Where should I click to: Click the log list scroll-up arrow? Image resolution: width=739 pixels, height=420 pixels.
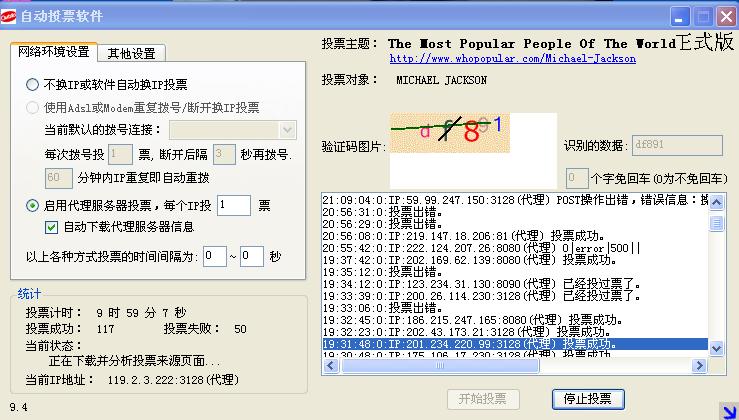(716, 203)
